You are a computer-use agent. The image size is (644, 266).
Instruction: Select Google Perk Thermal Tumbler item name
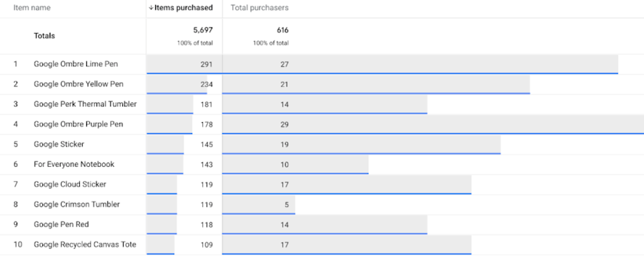pyautogui.click(x=85, y=104)
